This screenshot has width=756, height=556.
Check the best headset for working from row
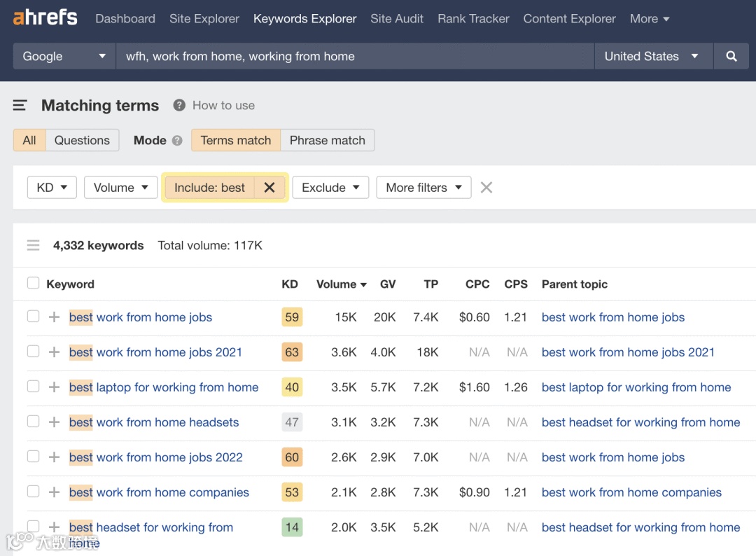tap(34, 526)
